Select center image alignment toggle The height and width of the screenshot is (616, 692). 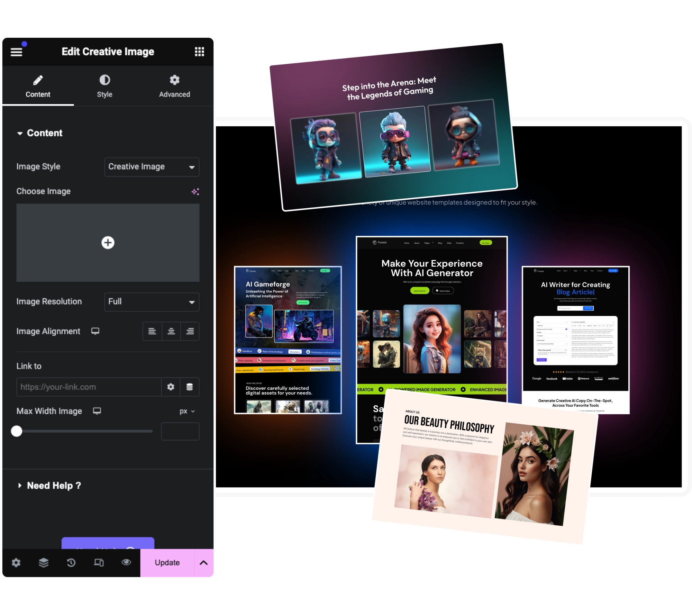[171, 331]
